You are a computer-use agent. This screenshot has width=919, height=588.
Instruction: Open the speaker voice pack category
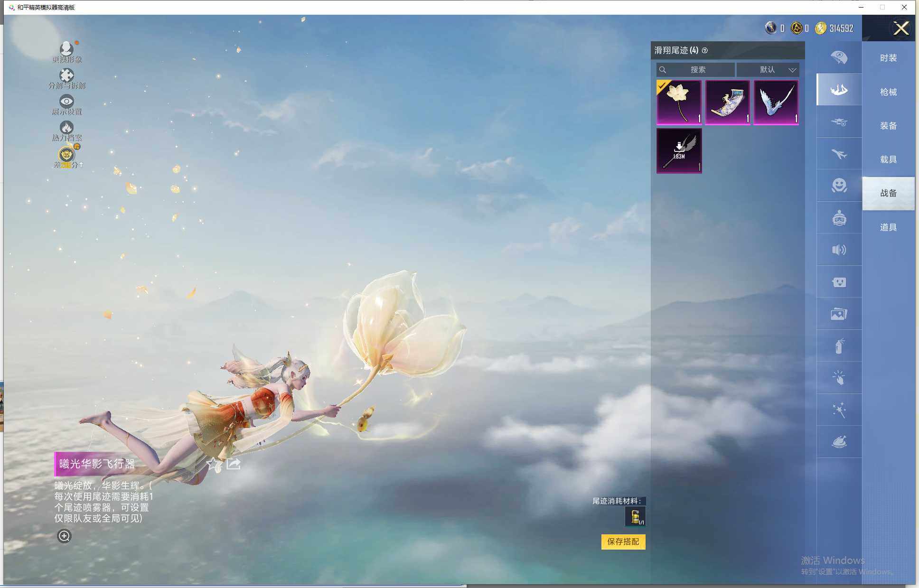[839, 250]
